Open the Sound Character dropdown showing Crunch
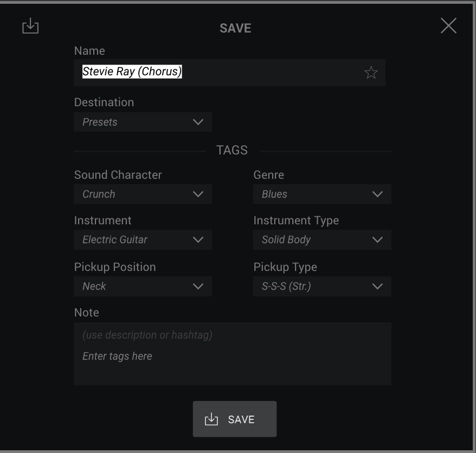This screenshot has width=476, height=453. [143, 194]
